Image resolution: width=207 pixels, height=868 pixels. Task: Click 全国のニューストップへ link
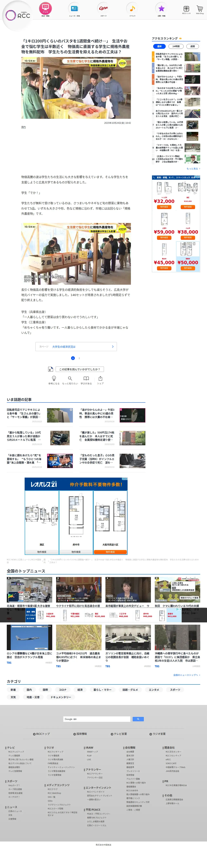tap(187, 675)
